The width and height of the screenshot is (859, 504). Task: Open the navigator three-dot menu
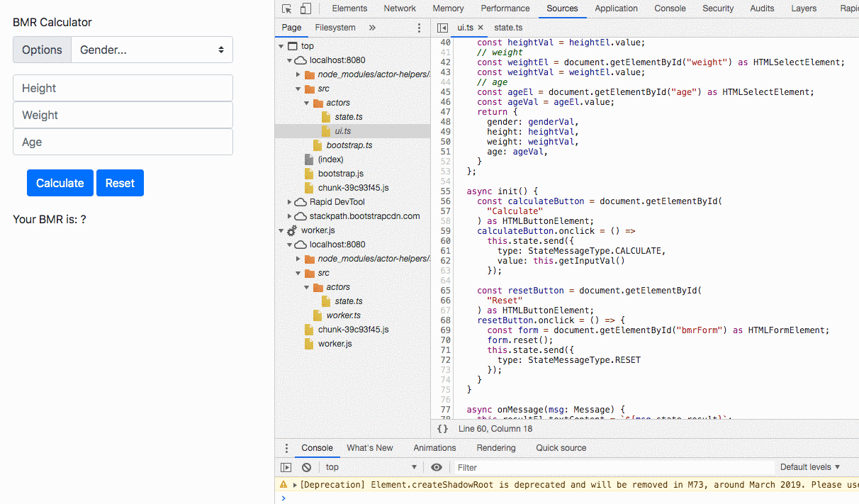419,28
